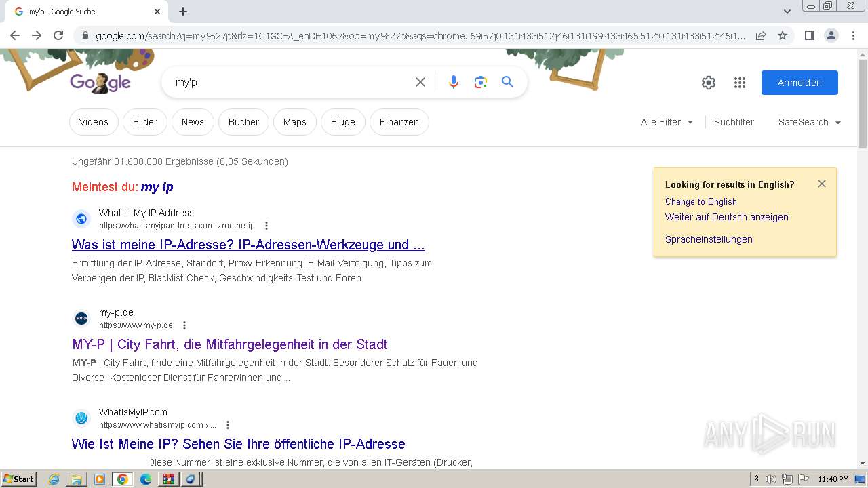Share this page icon in address bar
Image resolution: width=868 pixels, height=488 pixels.
click(761, 35)
